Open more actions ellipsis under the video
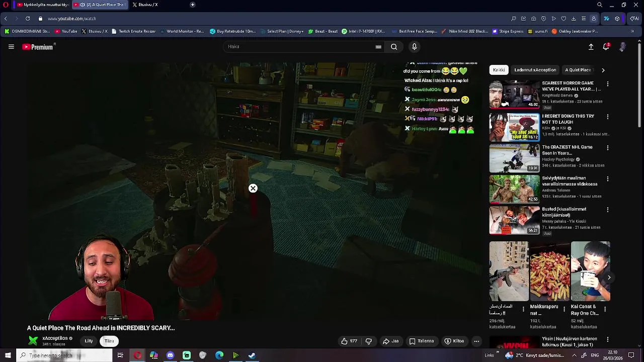This screenshot has height=362, width=644. point(476,341)
